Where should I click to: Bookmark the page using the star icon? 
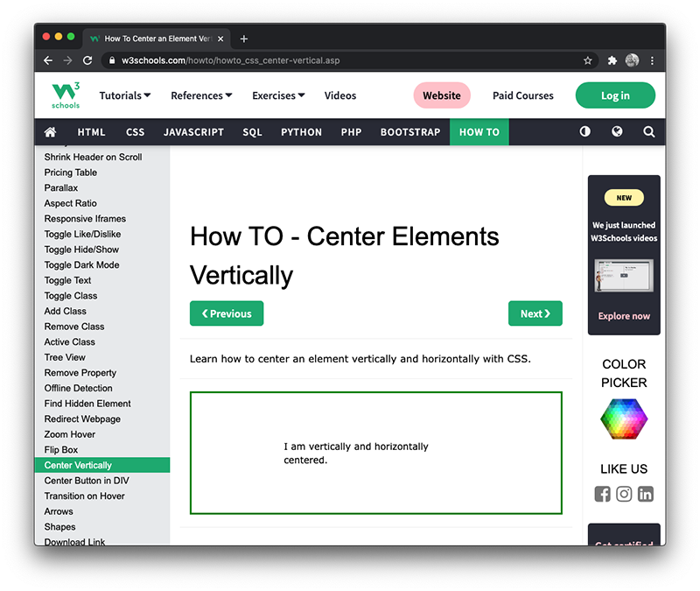tap(587, 60)
